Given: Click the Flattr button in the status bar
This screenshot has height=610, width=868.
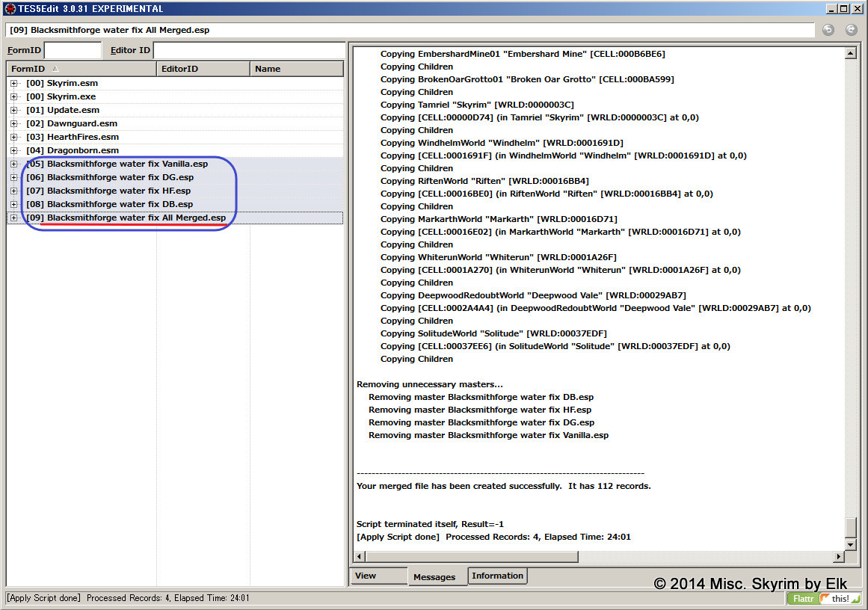Looking at the screenshot, I should pos(803,598).
